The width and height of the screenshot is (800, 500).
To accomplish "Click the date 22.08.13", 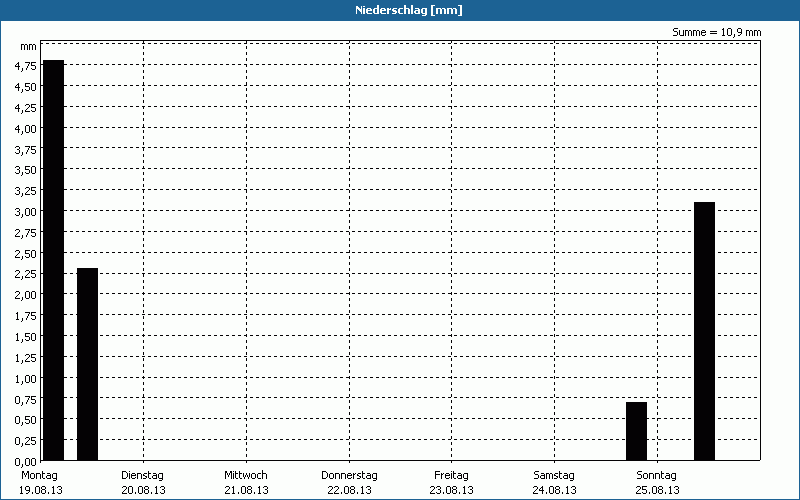I will click(x=349, y=490).
